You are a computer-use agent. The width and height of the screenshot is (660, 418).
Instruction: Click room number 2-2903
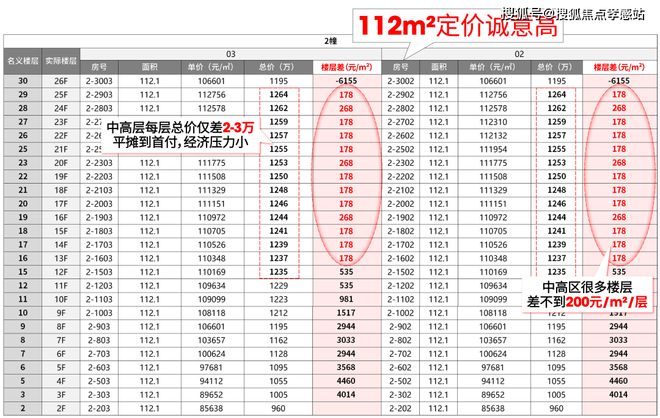coord(99,95)
